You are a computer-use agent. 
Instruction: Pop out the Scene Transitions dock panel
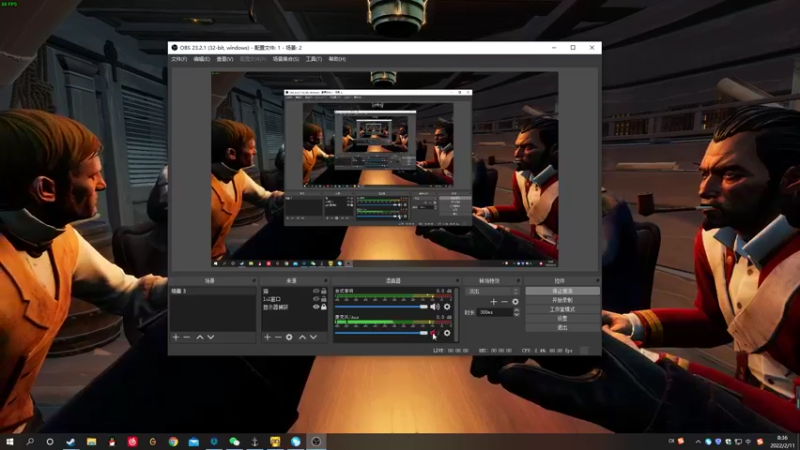pyautogui.click(x=518, y=281)
